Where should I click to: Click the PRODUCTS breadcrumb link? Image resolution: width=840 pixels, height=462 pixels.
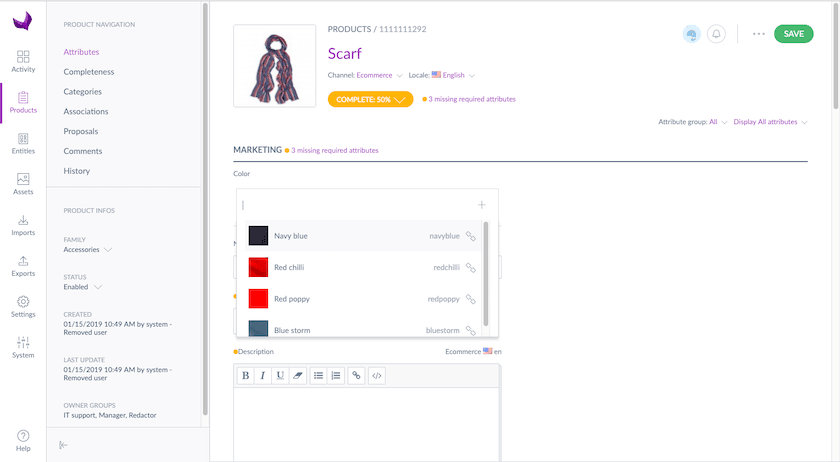pyautogui.click(x=349, y=29)
